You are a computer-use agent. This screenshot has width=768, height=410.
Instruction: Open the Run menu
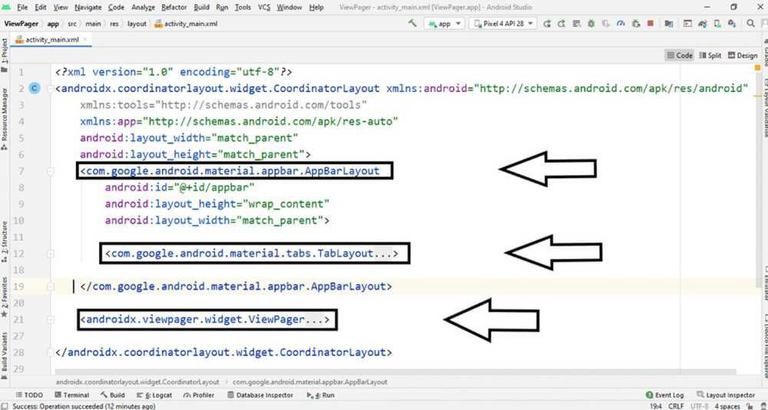coord(222,7)
